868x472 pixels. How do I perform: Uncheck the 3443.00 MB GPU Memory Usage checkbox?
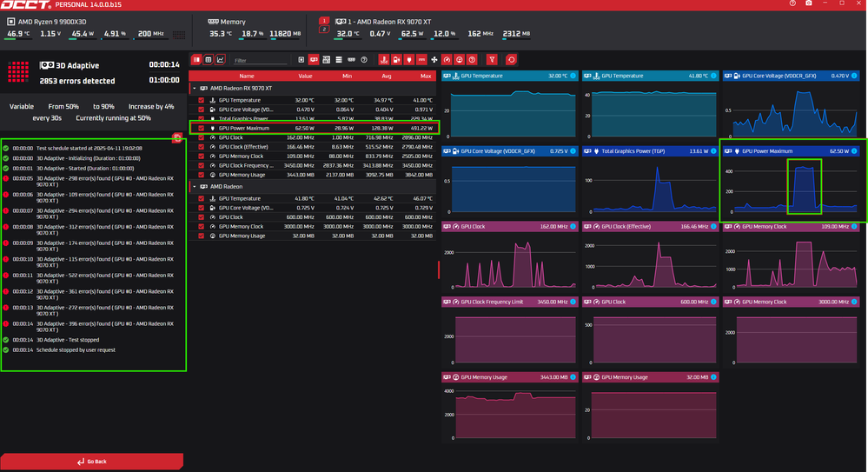[201, 175]
